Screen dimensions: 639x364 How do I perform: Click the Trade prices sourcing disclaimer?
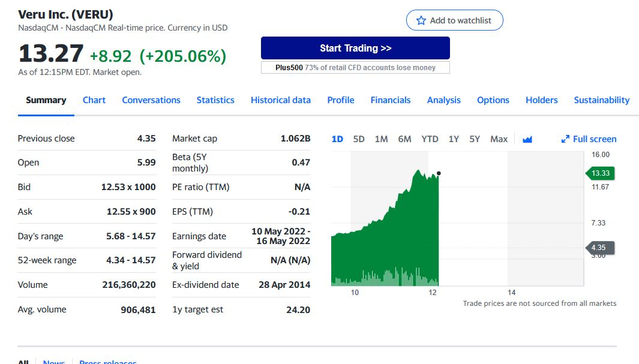click(539, 303)
